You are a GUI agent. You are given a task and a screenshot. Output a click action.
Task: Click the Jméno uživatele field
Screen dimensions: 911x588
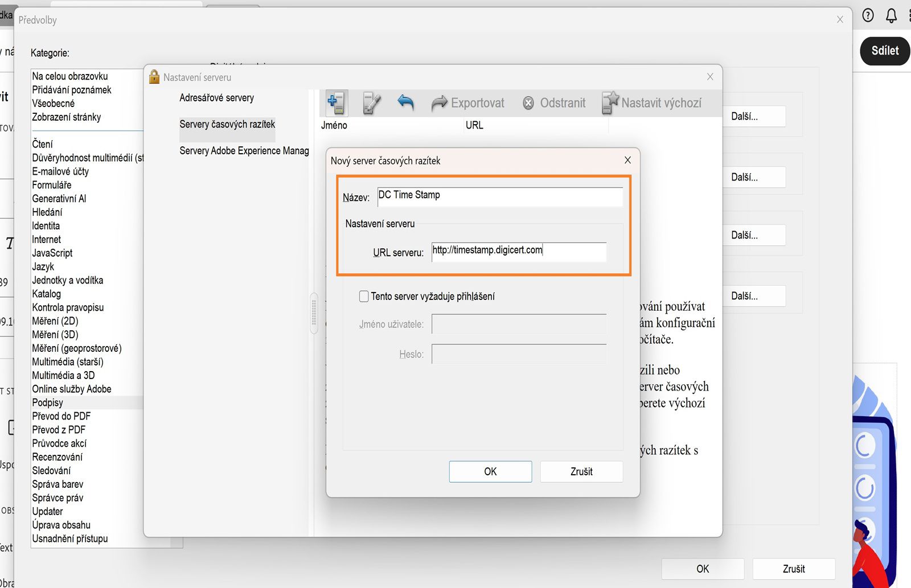519,324
